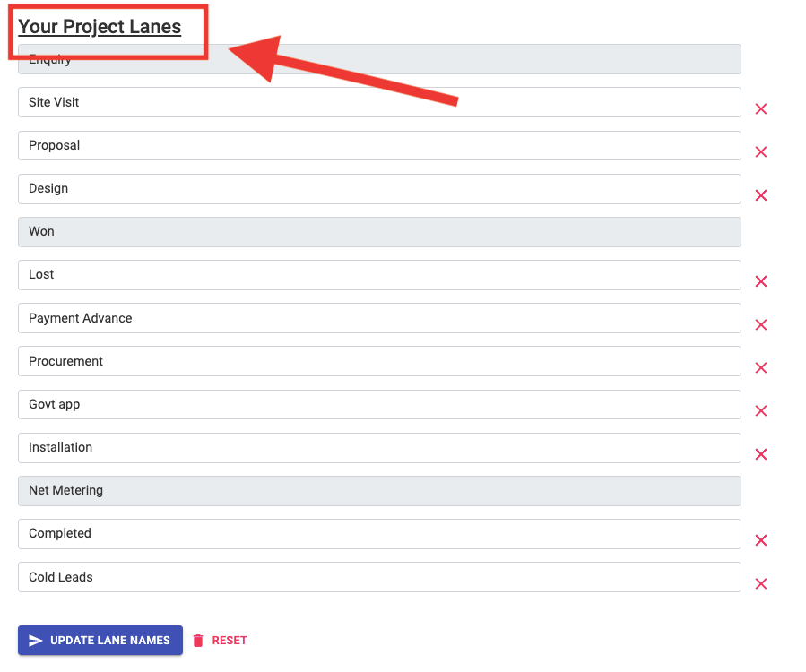Click Update Lane Names button
806x672 pixels.
[100, 641]
